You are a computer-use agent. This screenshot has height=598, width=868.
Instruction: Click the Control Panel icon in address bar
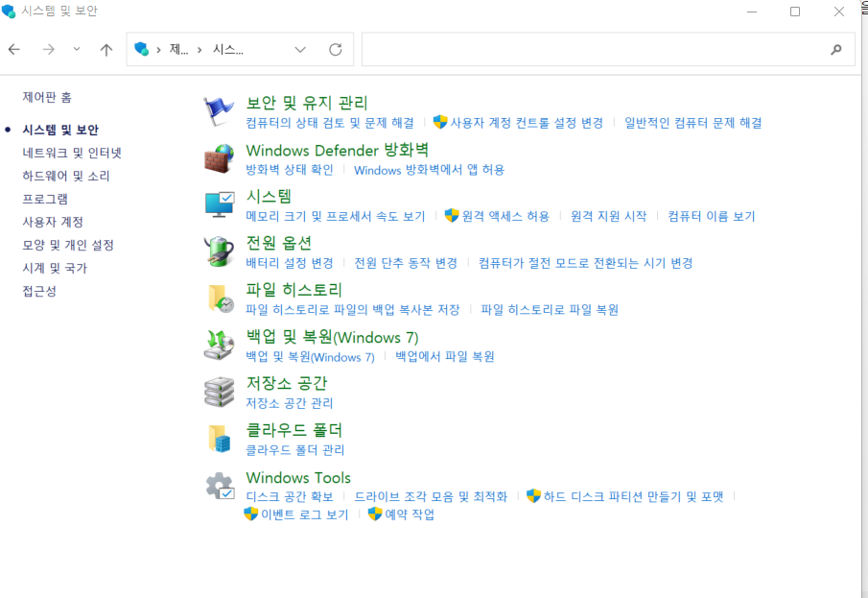[x=142, y=49]
